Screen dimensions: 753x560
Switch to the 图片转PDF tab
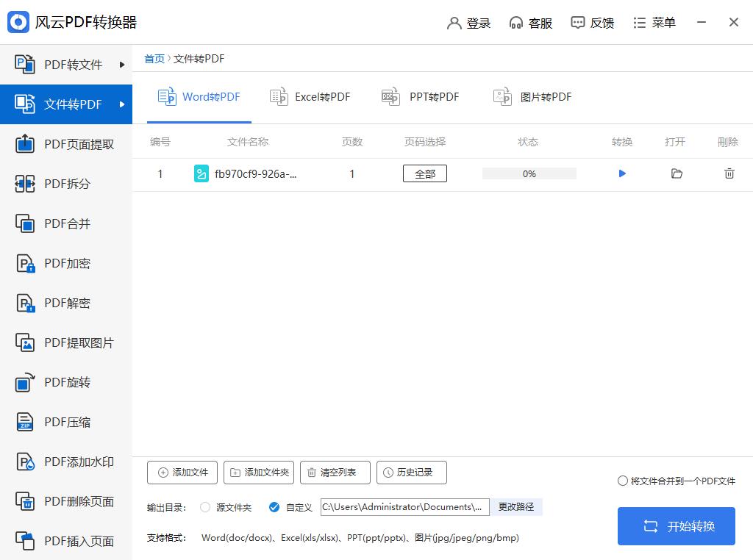click(532, 96)
